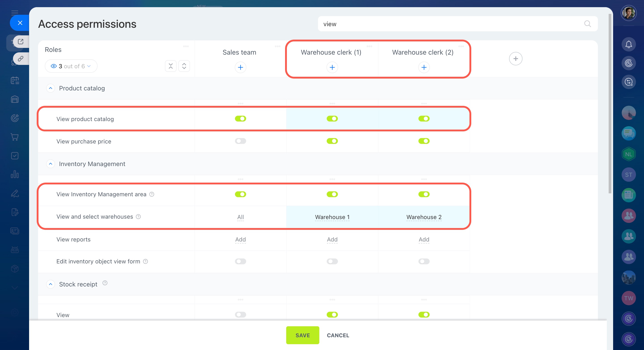Enable Edit inventory object view form for Warehouse clerk (2)

(x=424, y=261)
